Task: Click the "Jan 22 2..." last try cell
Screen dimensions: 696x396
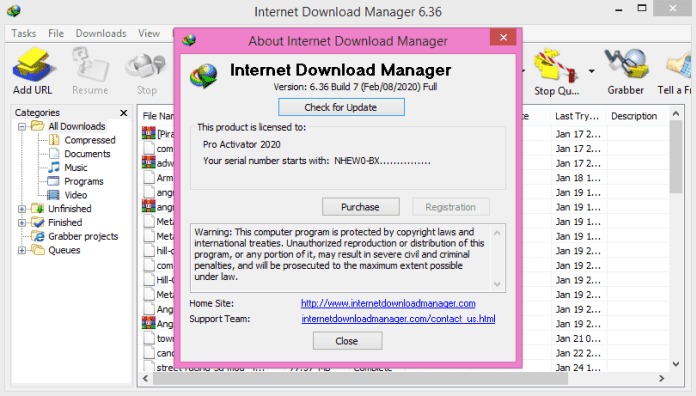Action: (x=578, y=353)
